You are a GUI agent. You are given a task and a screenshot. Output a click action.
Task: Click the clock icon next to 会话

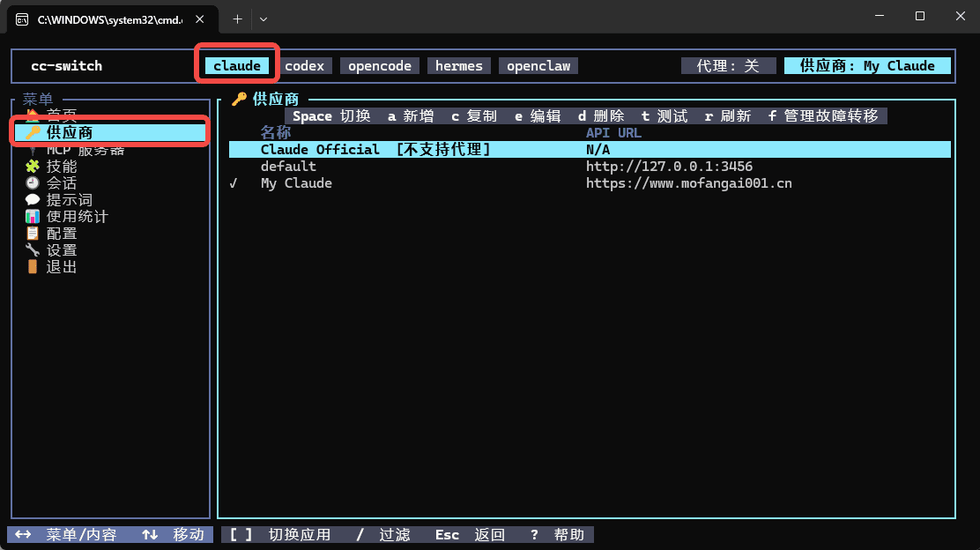(x=33, y=183)
